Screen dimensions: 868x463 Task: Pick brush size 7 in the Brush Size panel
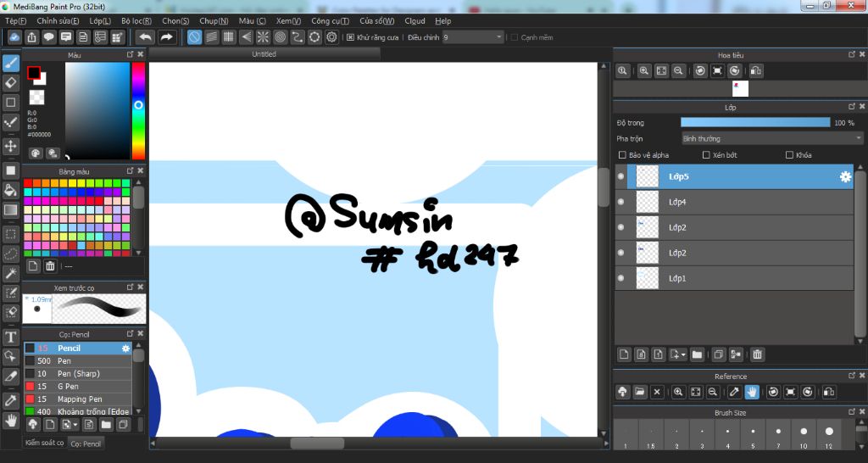(x=778, y=435)
